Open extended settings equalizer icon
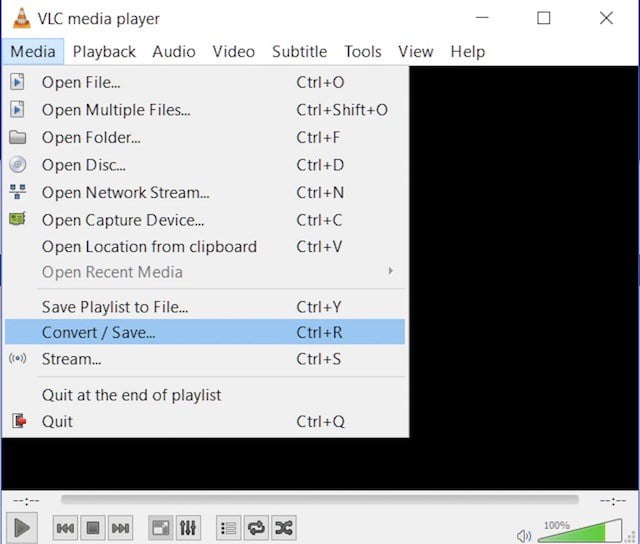Image resolution: width=640 pixels, height=544 pixels. tap(188, 528)
